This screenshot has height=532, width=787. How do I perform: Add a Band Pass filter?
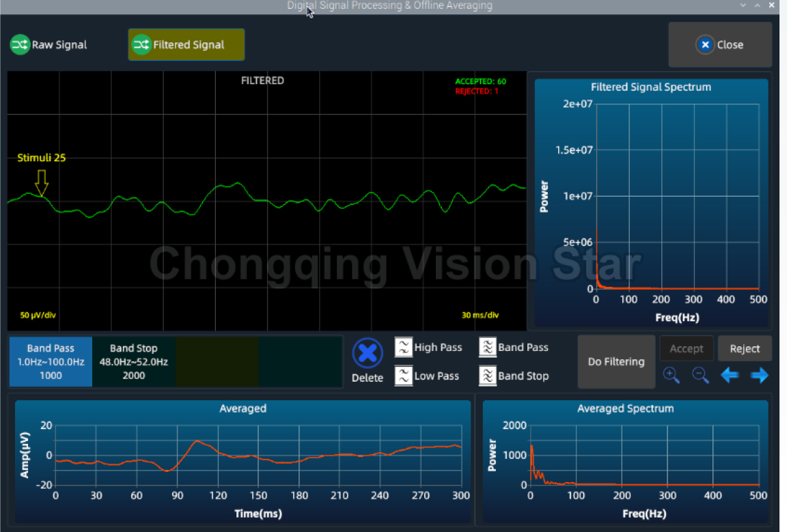coord(514,347)
